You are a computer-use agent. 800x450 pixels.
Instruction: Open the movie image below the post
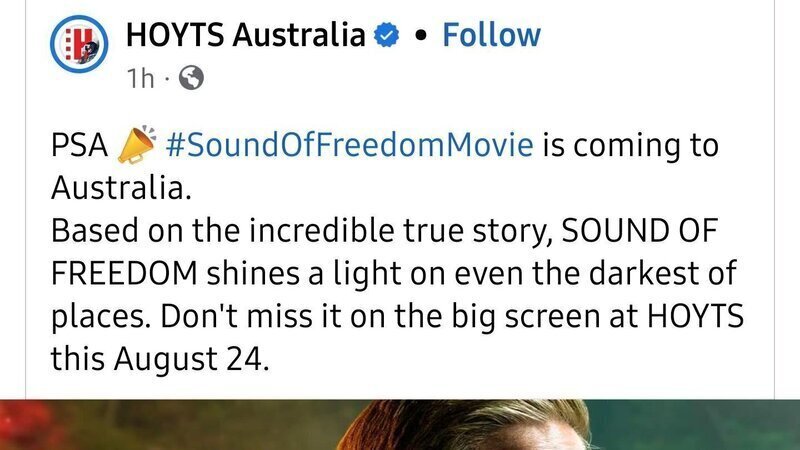pos(400,424)
